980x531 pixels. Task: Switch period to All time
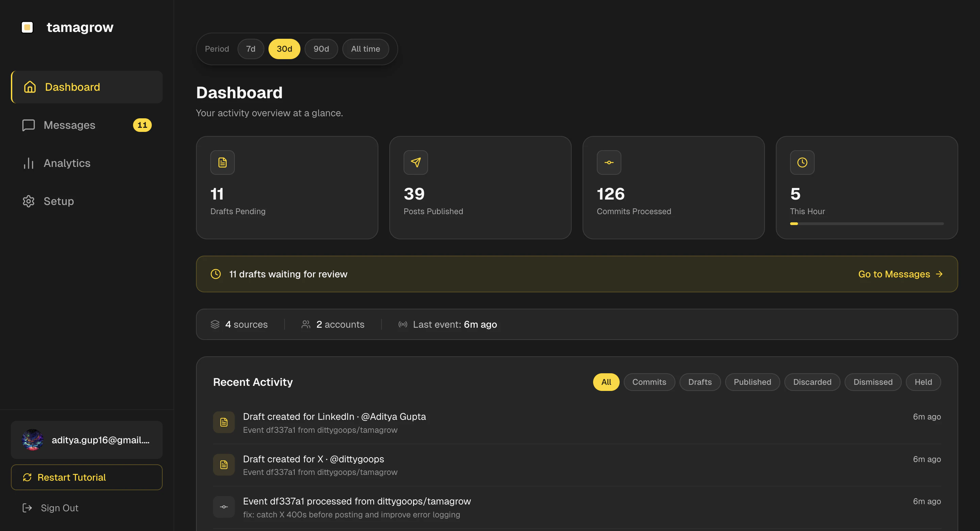click(365, 49)
